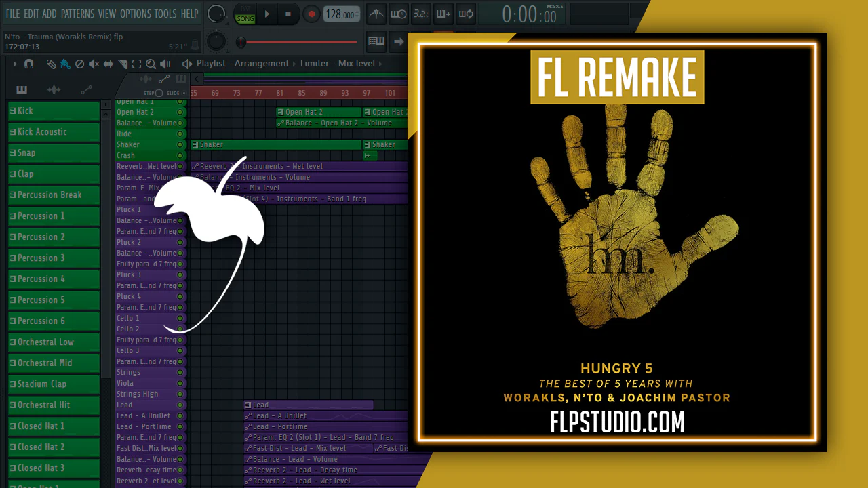
Task: Choose the Select tool in playlist toolbar
Action: click(137, 64)
